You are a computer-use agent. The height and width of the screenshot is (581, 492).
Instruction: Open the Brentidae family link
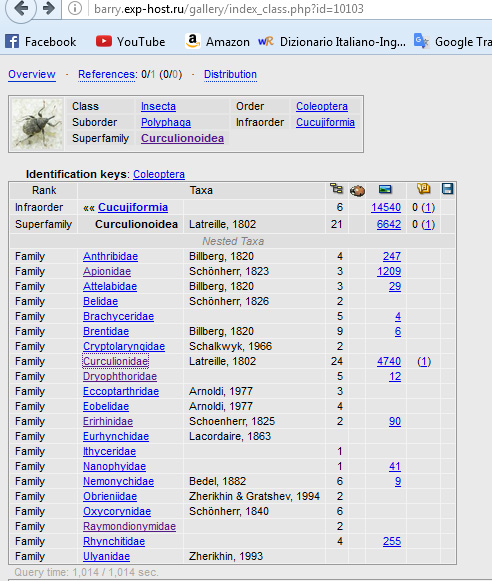click(x=106, y=331)
